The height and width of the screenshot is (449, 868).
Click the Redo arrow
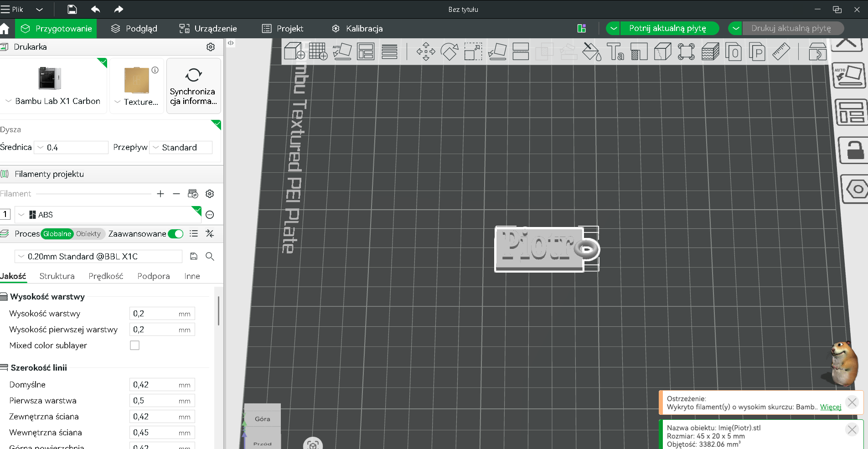click(x=119, y=9)
